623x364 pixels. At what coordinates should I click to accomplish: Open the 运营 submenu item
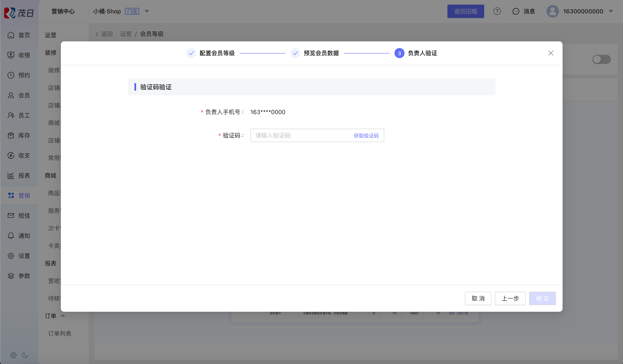tap(50, 35)
